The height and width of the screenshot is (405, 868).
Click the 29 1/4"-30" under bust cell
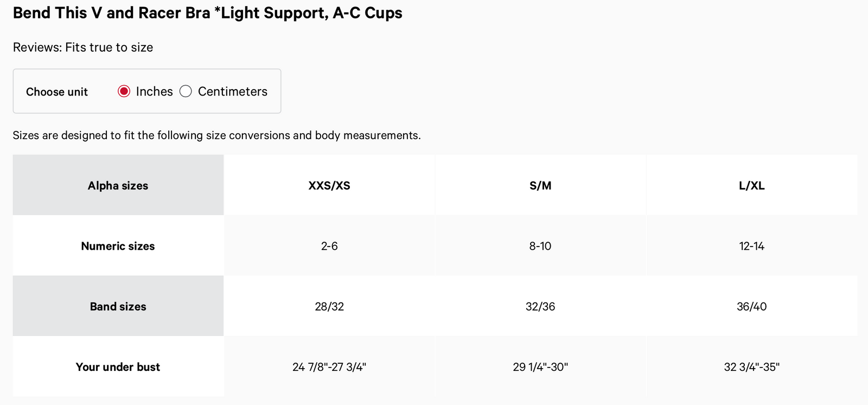coord(540,367)
